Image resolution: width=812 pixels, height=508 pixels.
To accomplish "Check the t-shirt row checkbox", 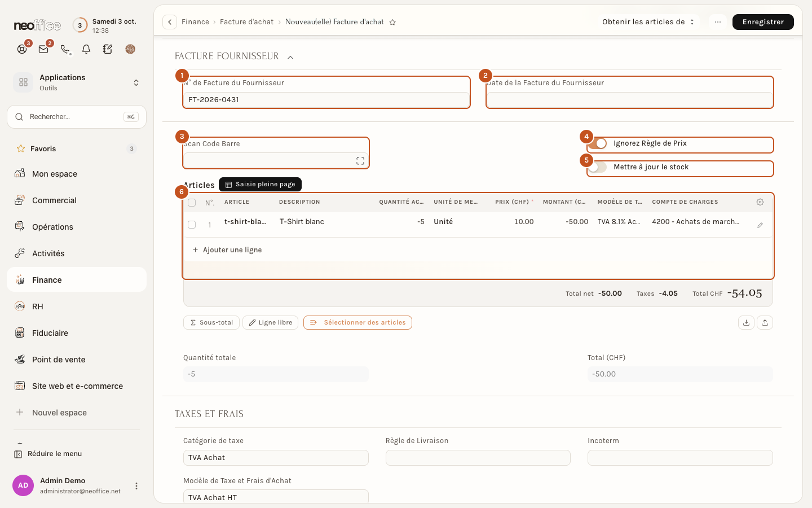I will pyautogui.click(x=192, y=225).
